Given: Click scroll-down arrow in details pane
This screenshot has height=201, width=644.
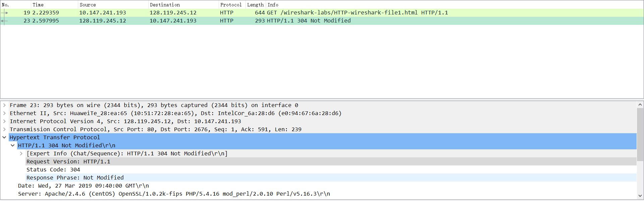Looking at the screenshot, I should pyautogui.click(x=640, y=195).
